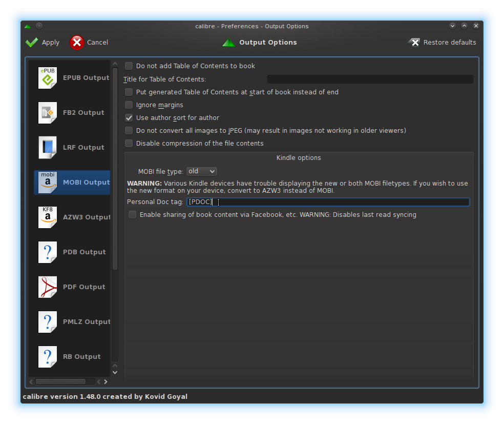This screenshot has width=504, height=424.
Task: Select the MOBI Output icon
Action: tap(48, 183)
